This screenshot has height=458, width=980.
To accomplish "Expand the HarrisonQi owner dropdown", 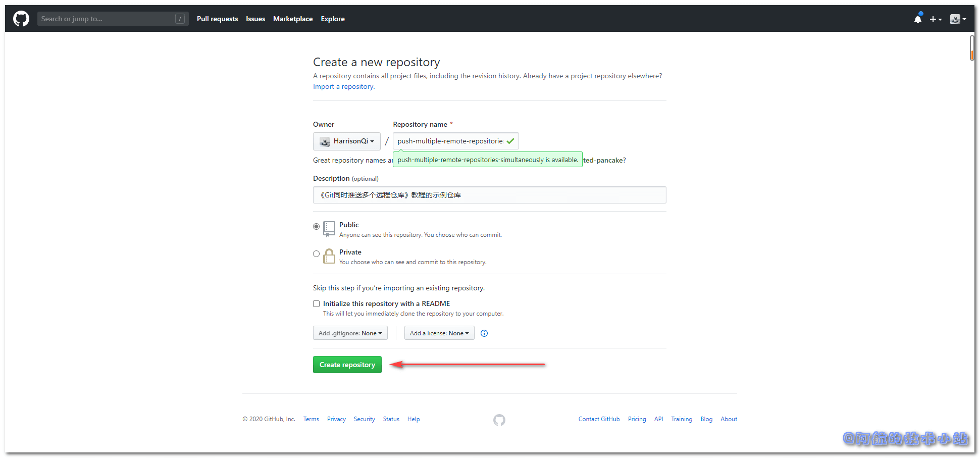I will (346, 141).
